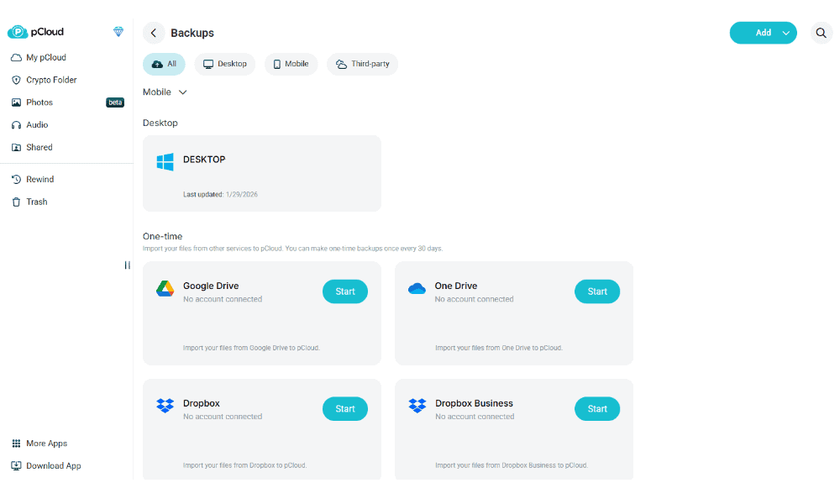Collapse the sidebar using the divider handle

pos(128,265)
